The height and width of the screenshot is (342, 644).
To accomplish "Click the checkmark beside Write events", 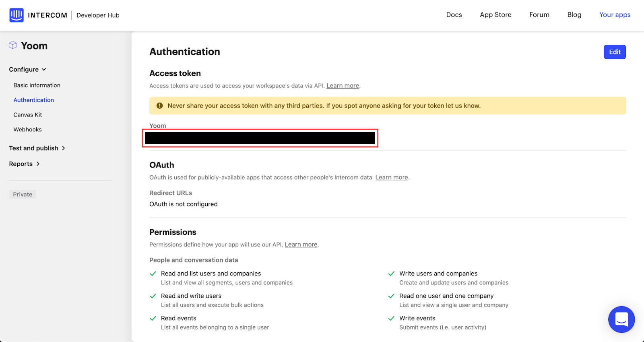I will pyautogui.click(x=391, y=318).
